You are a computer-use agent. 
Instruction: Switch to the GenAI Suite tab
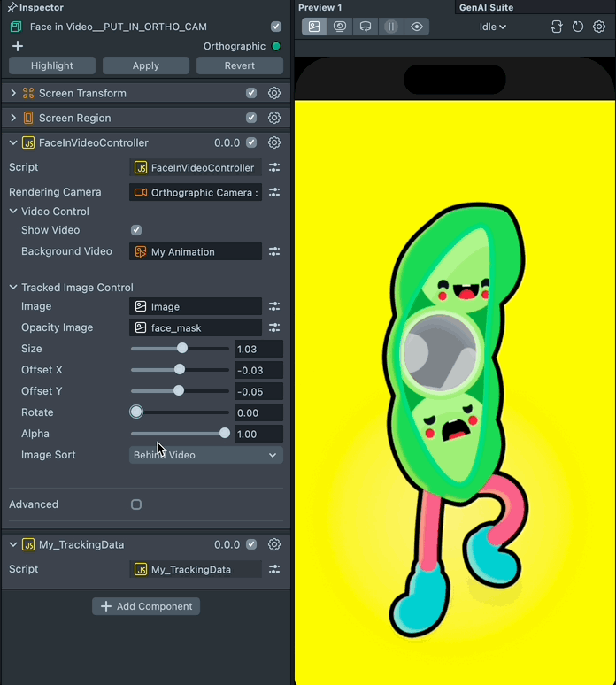(486, 7)
